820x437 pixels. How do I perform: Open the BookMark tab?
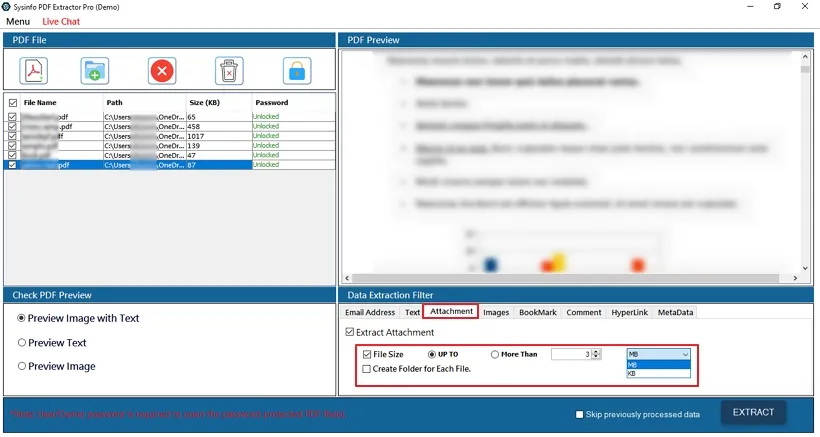click(538, 312)
